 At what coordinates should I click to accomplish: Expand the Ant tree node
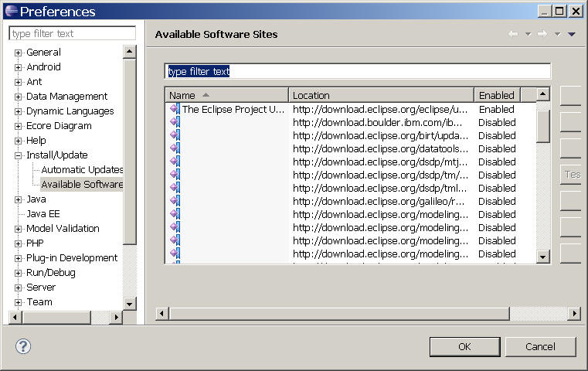pos(18,82)
